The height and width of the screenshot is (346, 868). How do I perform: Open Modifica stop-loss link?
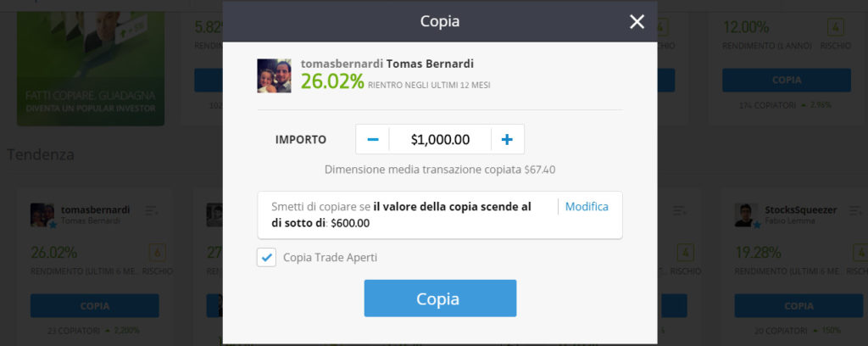click(x=587, y=206)
